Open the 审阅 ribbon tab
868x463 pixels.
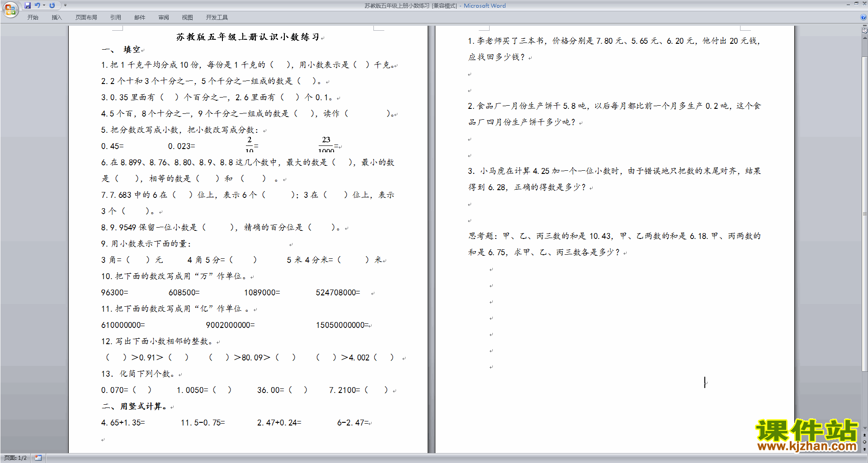click(x=164, y=18)
